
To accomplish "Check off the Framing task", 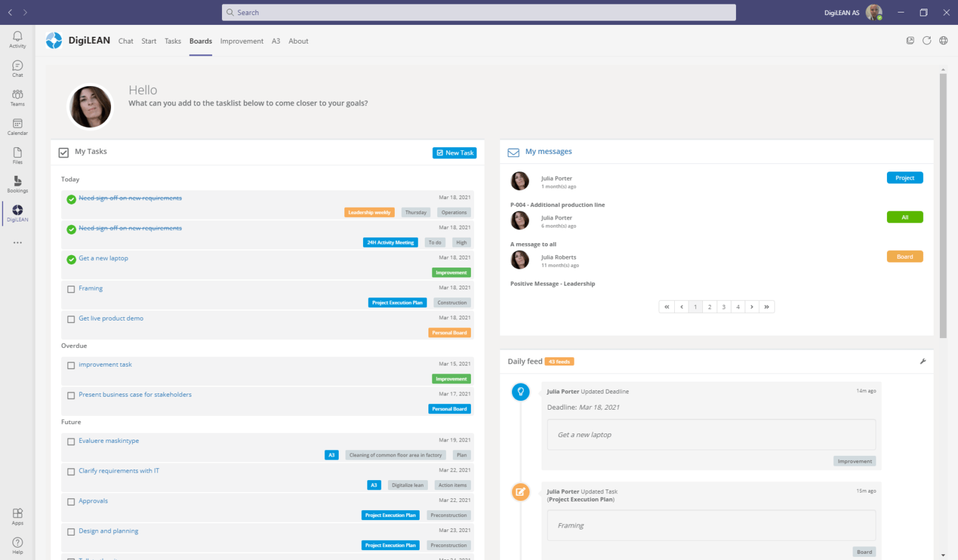I will point(70,289).
